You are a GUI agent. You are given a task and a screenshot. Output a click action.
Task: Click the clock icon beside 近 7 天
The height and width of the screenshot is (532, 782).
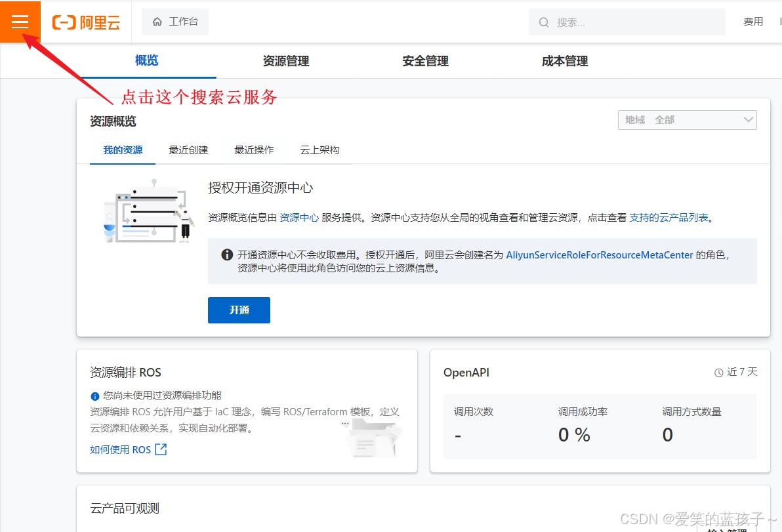[x=718, y=372]
